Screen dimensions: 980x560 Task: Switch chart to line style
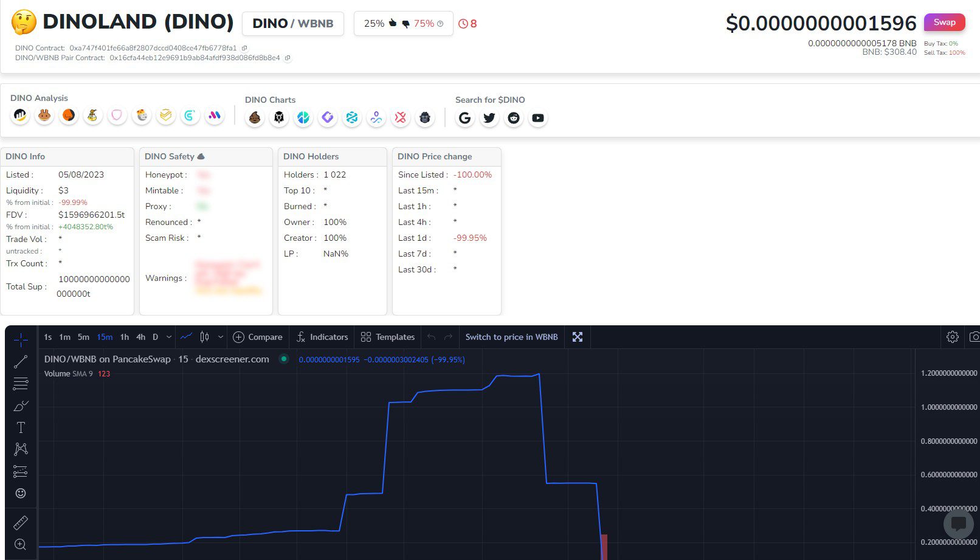coord(187,337)
